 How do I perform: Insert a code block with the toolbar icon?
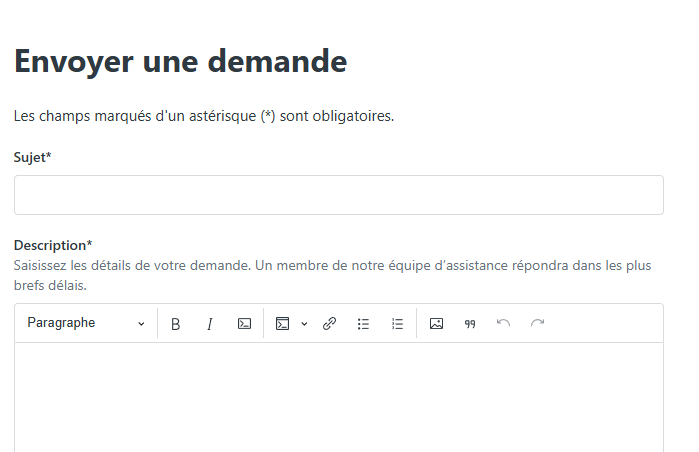[x=282, y=324]
